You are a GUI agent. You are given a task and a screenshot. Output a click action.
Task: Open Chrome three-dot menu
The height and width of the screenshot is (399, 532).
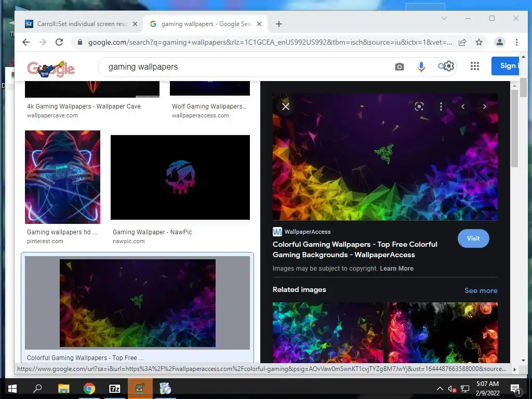516,42
